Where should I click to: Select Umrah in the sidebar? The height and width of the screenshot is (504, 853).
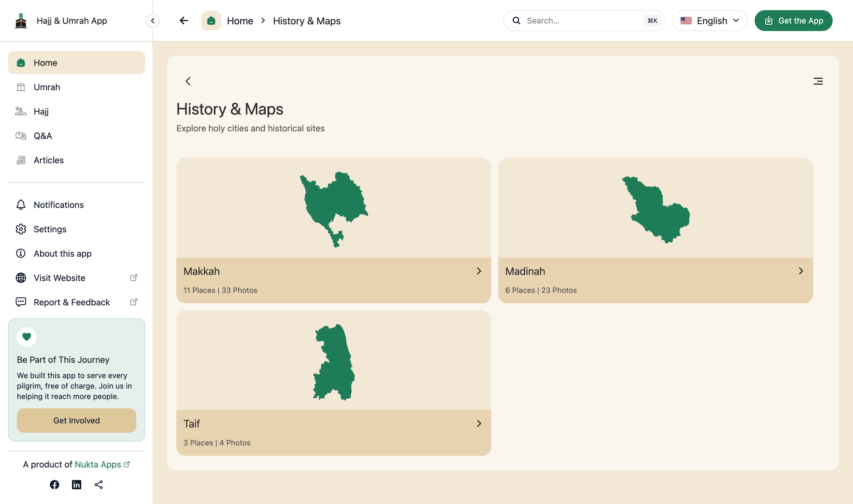76,87
